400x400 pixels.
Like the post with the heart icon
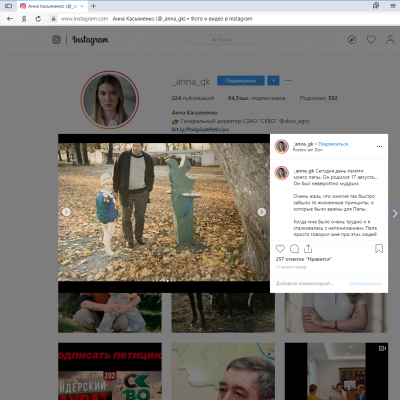[x=280, y=249]
